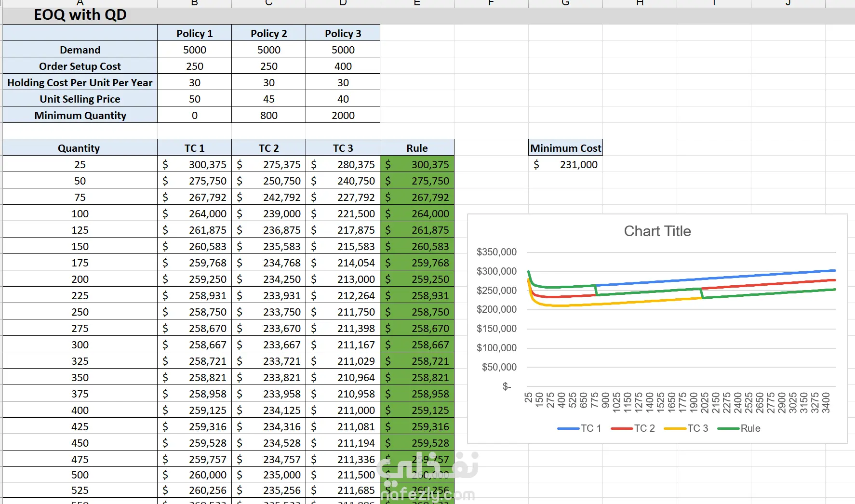This screenshot has height=504, width=855.
Task: Select the Chart Title text
Action: (657, 231)
